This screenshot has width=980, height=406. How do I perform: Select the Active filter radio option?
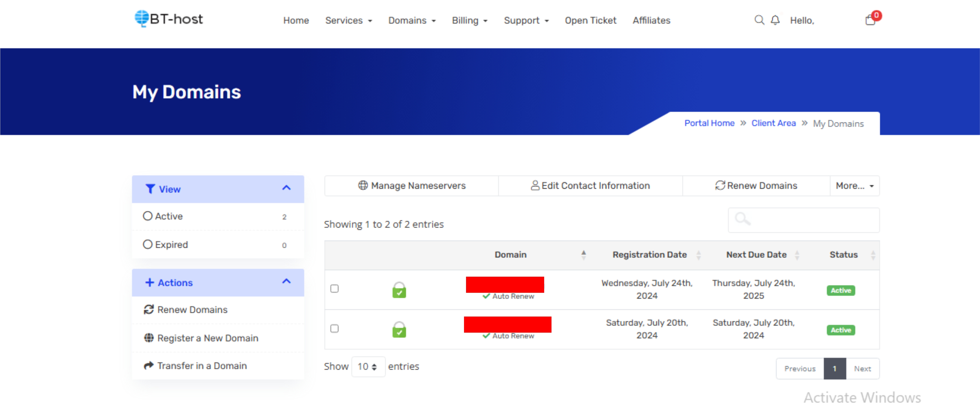pos(148,216)
